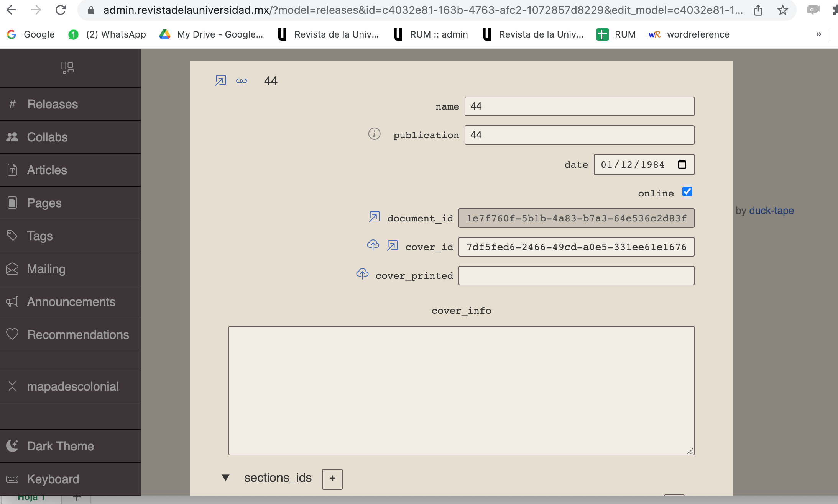The width and height of the screenshot is (838, 504).
Task: Click the dashboard layout icon in sidebar
Action: (67, 68)
